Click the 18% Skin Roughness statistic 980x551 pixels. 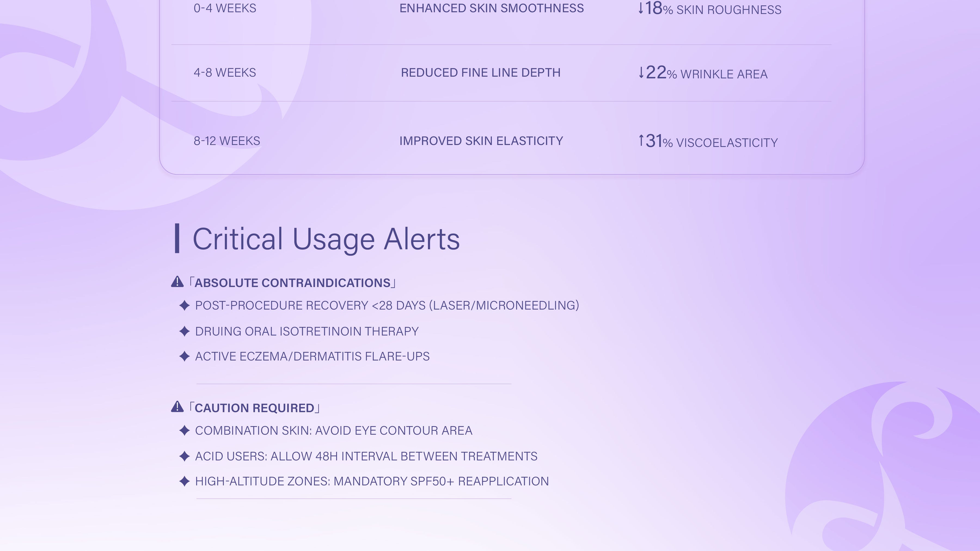tap(709, 9)
